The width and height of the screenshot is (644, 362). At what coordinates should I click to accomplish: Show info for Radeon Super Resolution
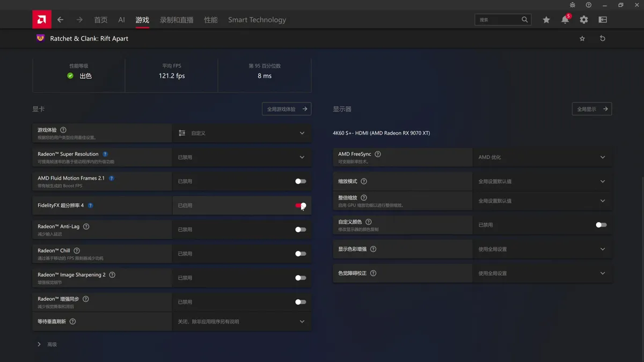(105, 154)
